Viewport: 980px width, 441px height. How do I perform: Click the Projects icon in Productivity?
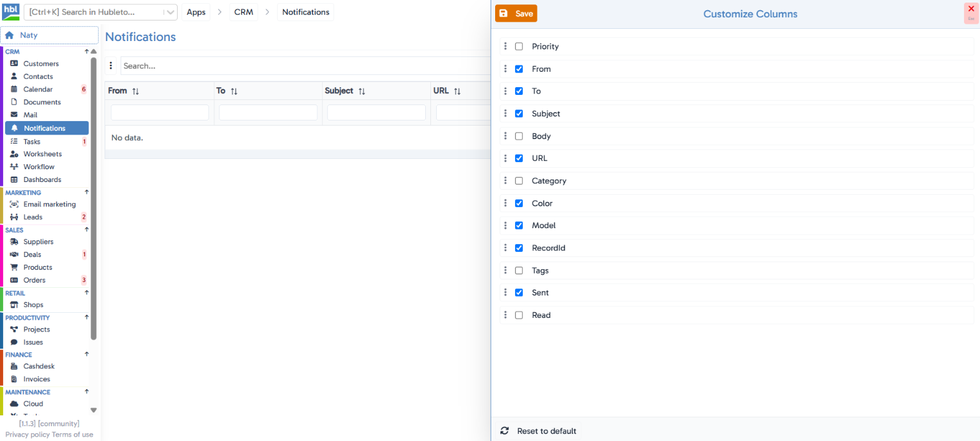[14, 329]
